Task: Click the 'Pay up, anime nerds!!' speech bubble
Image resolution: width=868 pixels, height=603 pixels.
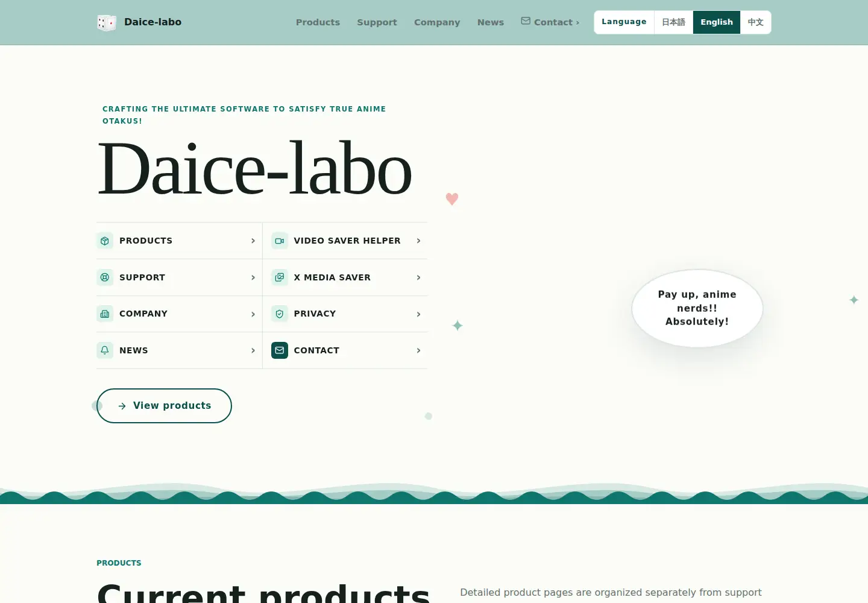Action: (697, 308)
